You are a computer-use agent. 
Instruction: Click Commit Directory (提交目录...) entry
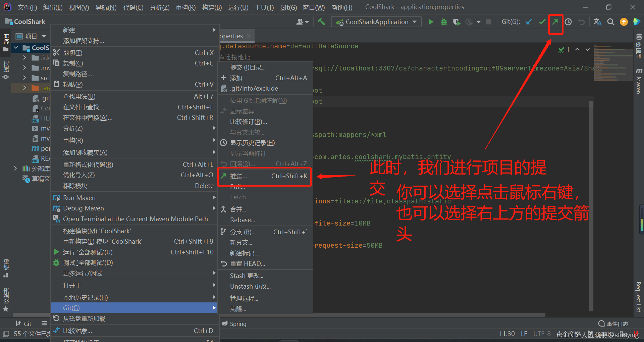tap(265, 67)
